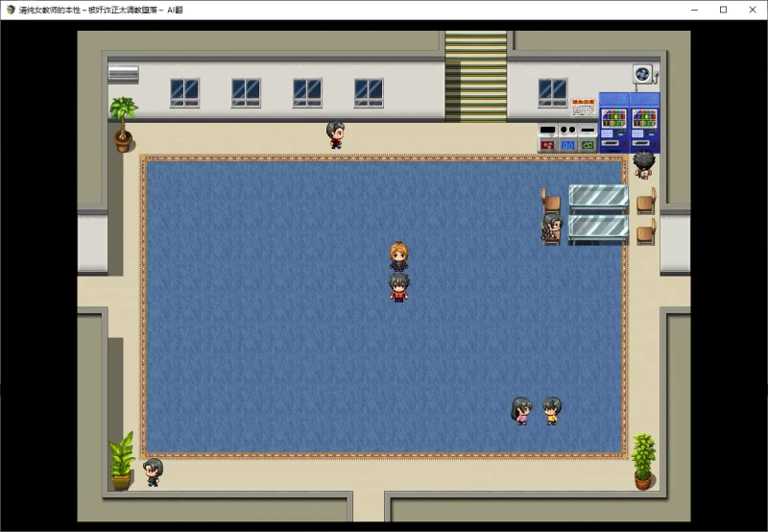
Task: Talk to the NPC beside bottom-left plant
Action: pos(153,472)
